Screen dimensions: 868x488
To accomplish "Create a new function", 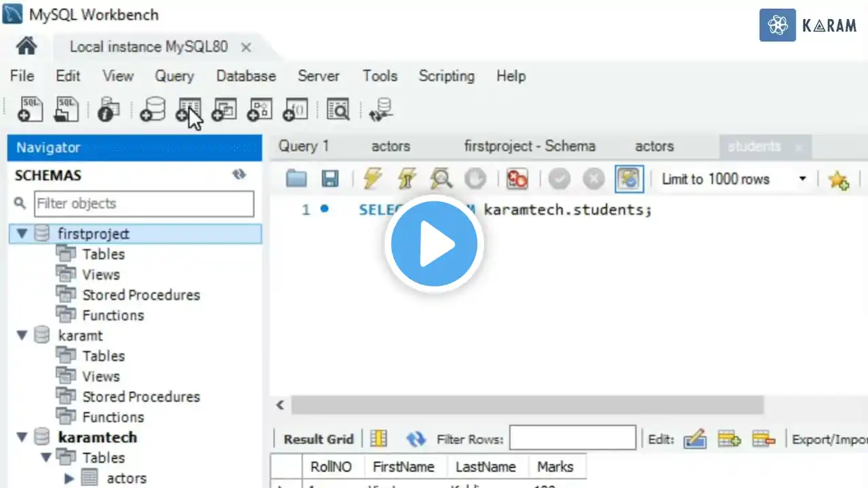I will (x=295, y=109).
